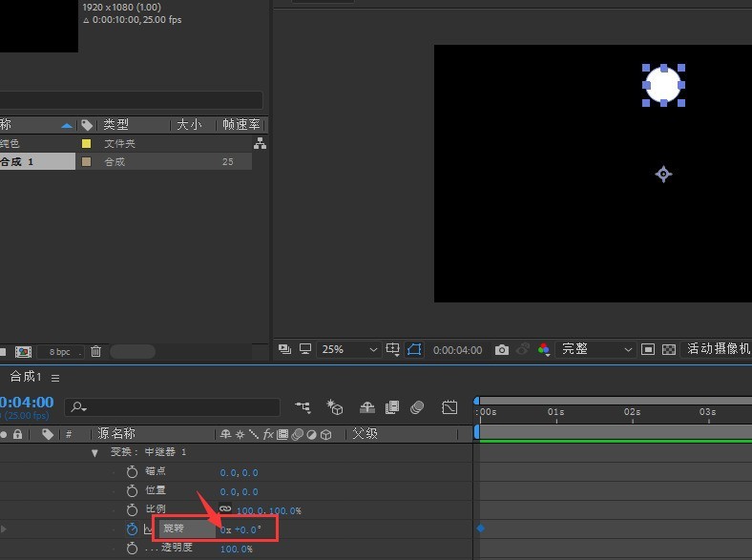Click the 旋转 value 0x +0.0°
The width and height of the screenshot is (752, 560).
tap(240, 529)
